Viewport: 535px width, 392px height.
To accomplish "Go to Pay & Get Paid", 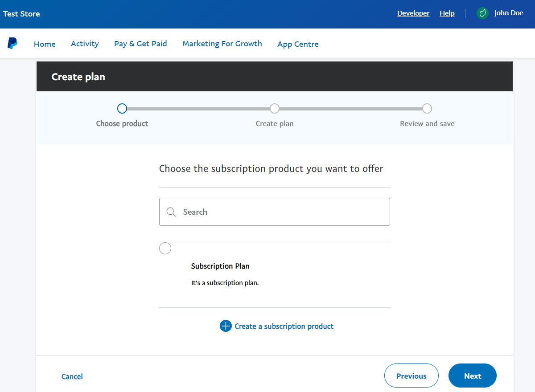I will pyautogui.click(x=140, y=44).
